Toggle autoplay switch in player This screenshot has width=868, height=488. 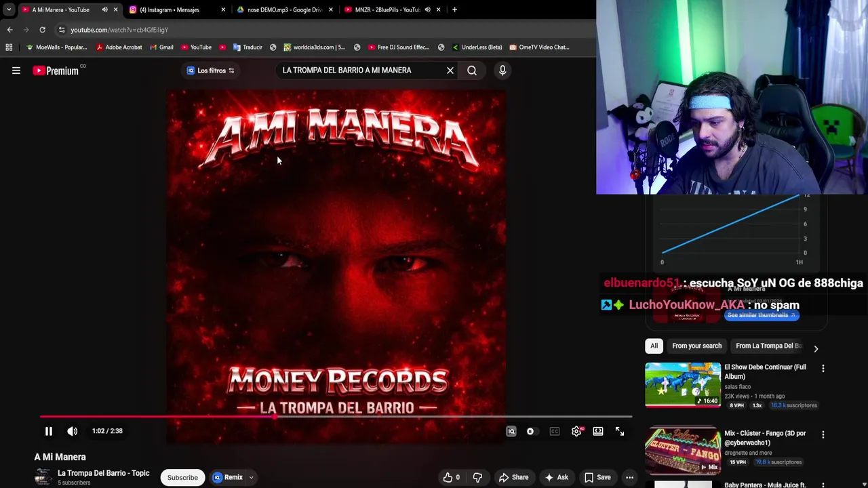click(530, 431)
